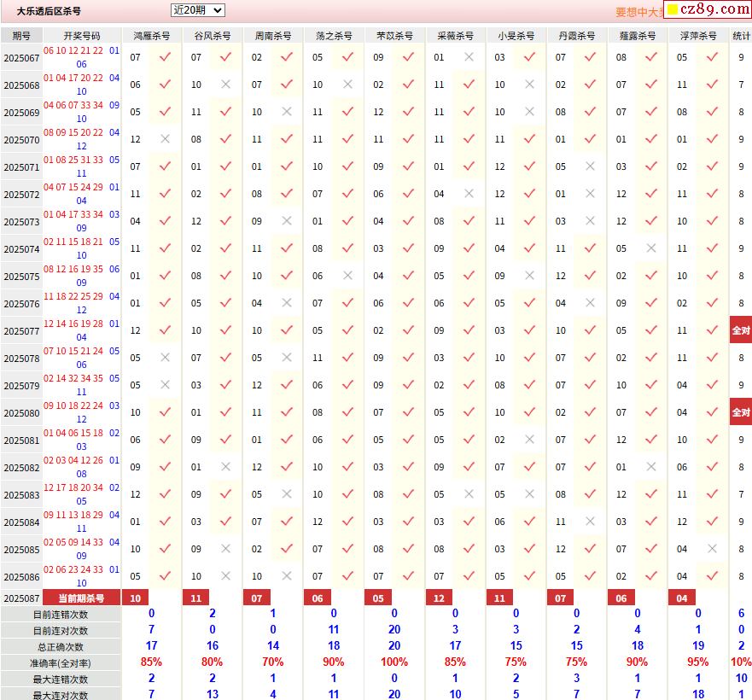Click the 浮萍杀号 column header
This screenshot has height=700, width=752.
tap(698, 36)
